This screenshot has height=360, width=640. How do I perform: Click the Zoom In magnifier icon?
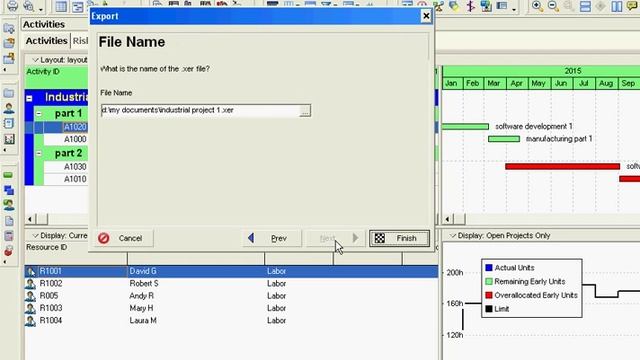[x=537, y=6]
